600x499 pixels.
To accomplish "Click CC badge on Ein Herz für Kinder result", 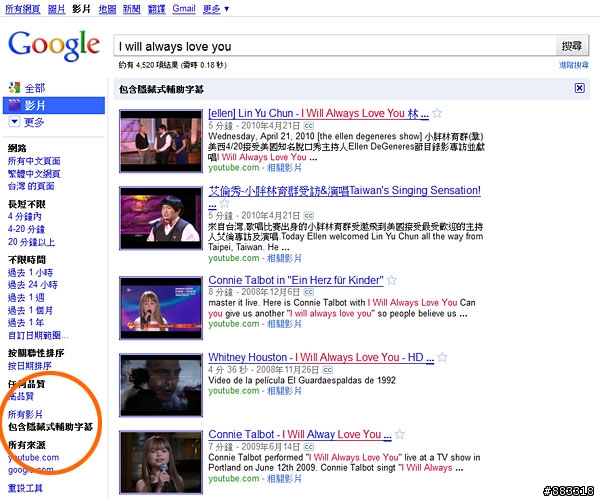I will click(309, 292).
